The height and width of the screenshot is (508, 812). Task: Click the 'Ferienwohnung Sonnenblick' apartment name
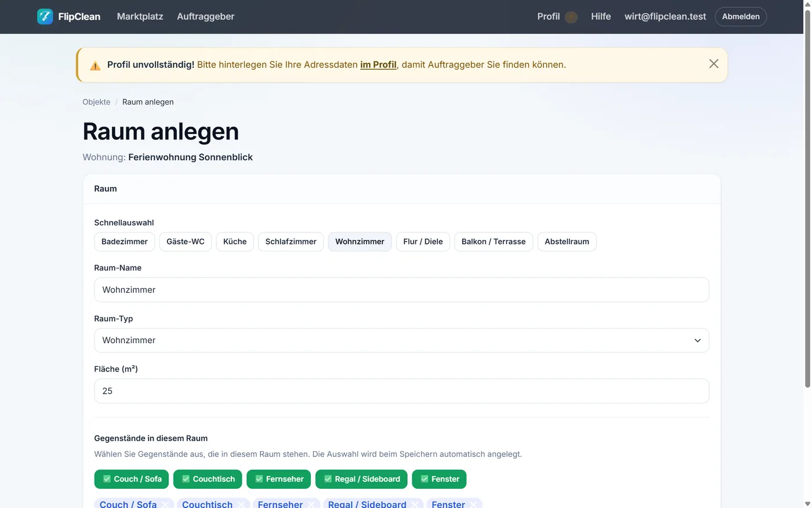pyautogui.click(x=190, y=157)
